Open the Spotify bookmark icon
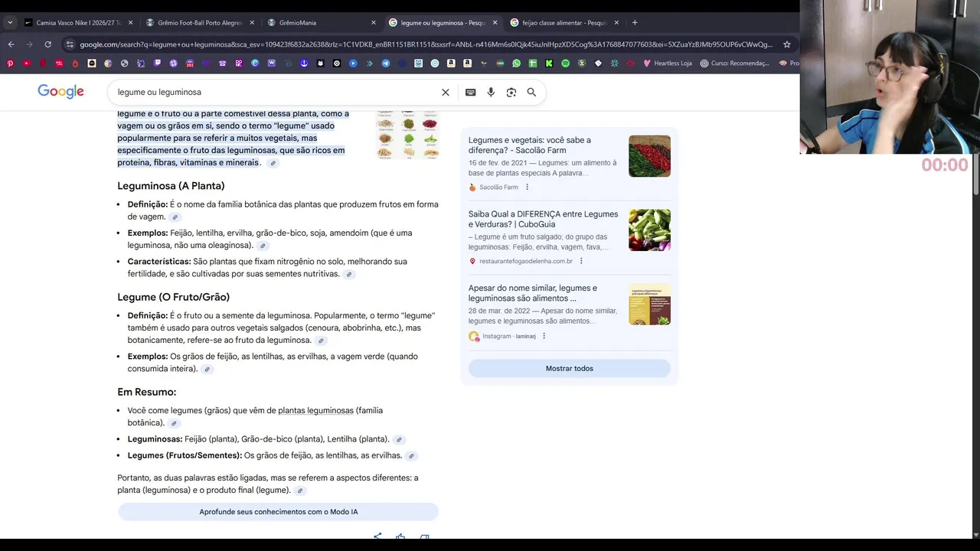The width and height of the screenshot is (980, 551). [565, 64]
